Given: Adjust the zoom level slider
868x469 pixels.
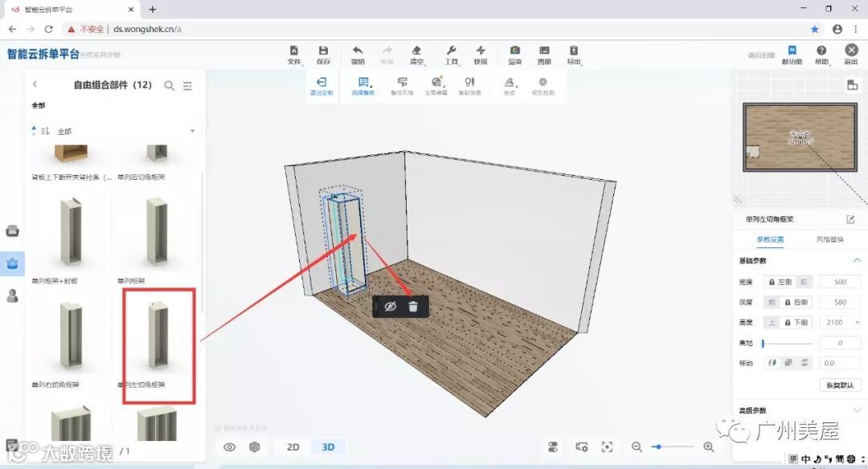Looking at the screenshot, I should [x=672, y=447].
